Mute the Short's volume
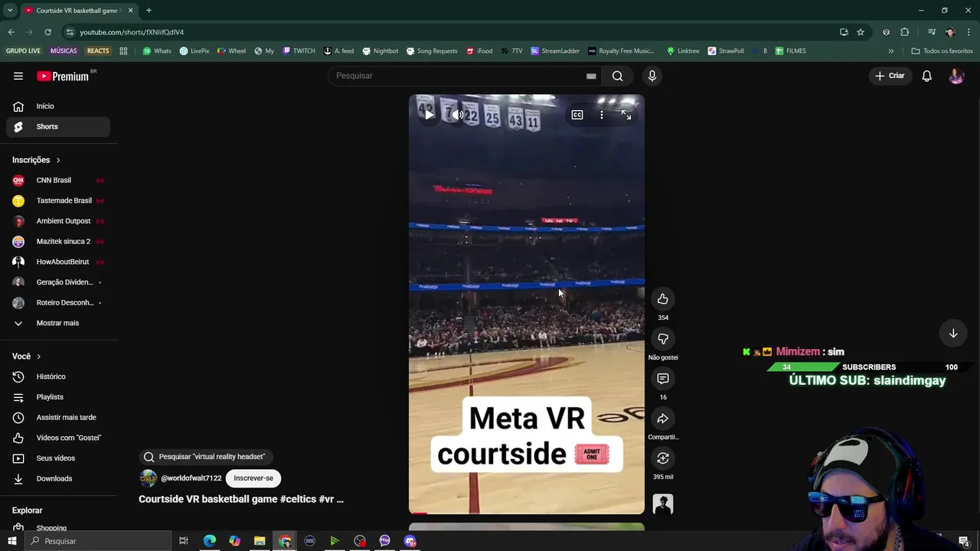The image size is (980, 551). pyautogui.click(x=457, y=115)
